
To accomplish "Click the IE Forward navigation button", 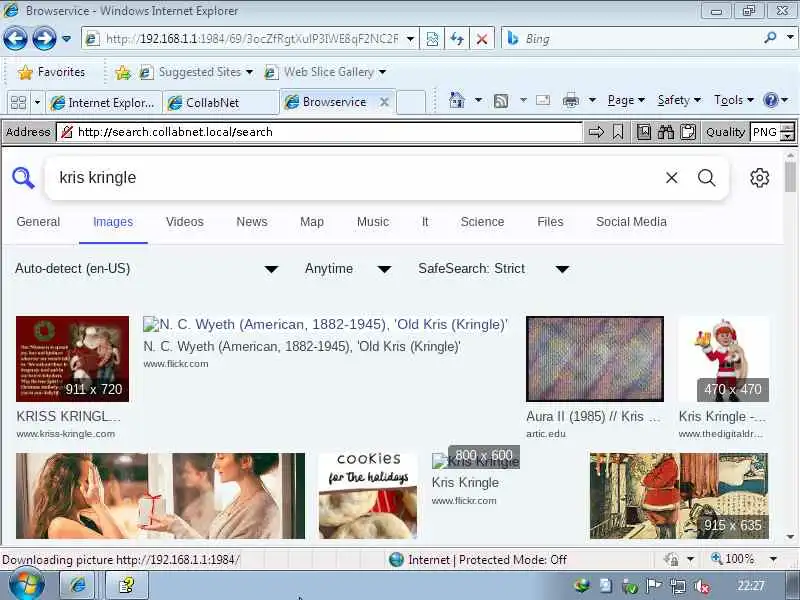I will 44,38.
